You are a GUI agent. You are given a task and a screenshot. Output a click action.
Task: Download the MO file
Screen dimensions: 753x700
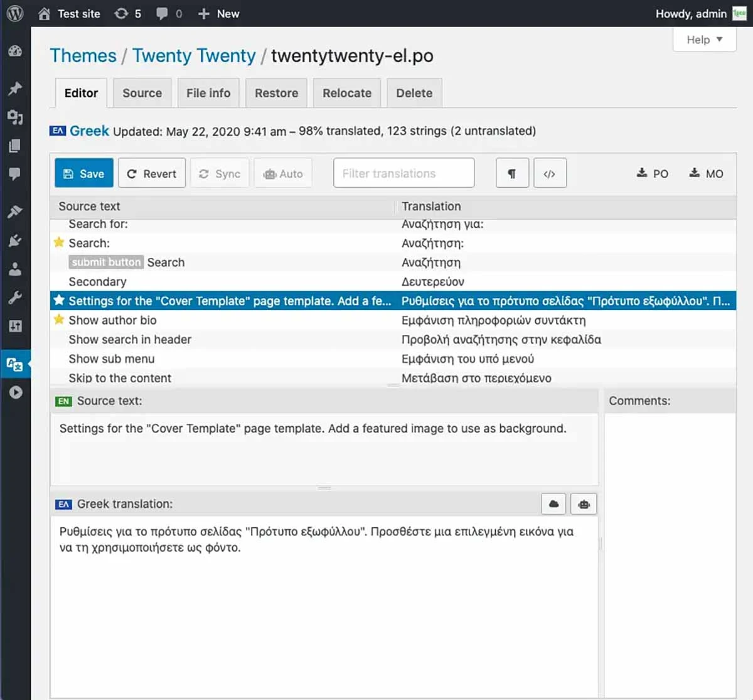(x=706, y=173)
